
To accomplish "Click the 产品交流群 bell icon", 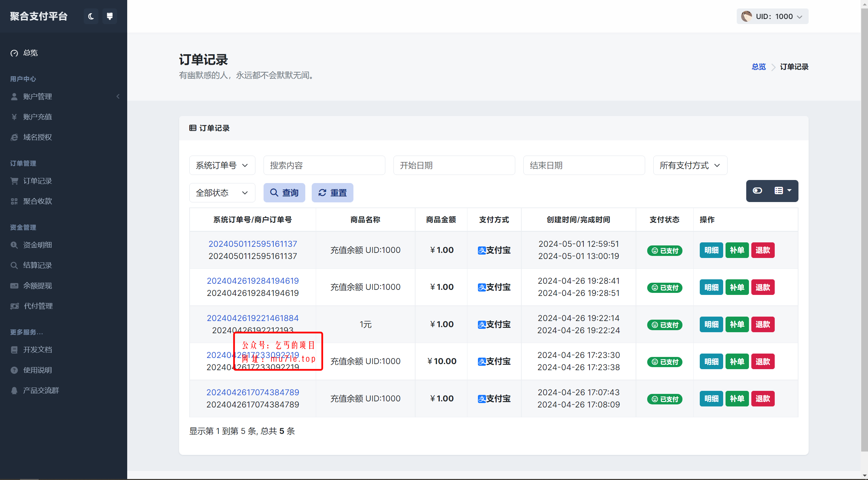I will 14,391.
